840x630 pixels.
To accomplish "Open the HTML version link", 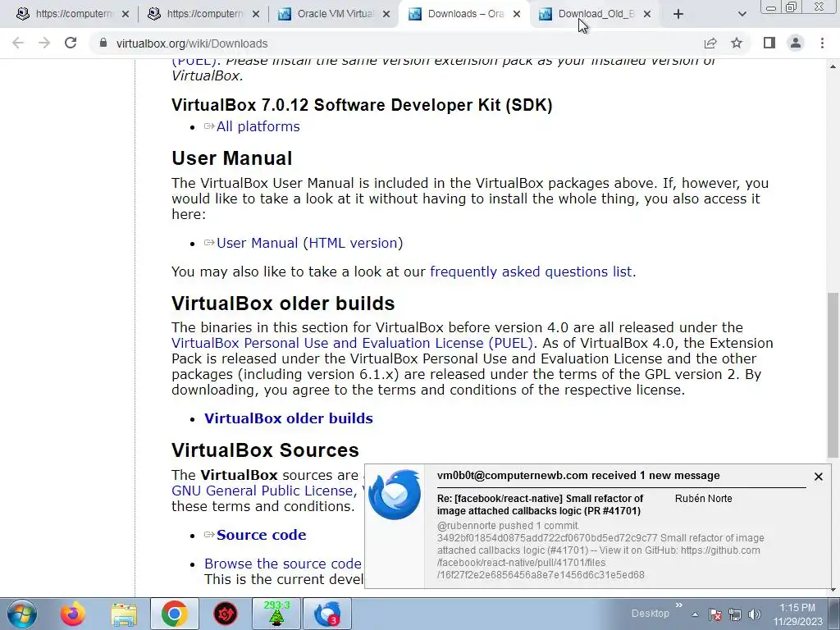I will pos(353,243).
